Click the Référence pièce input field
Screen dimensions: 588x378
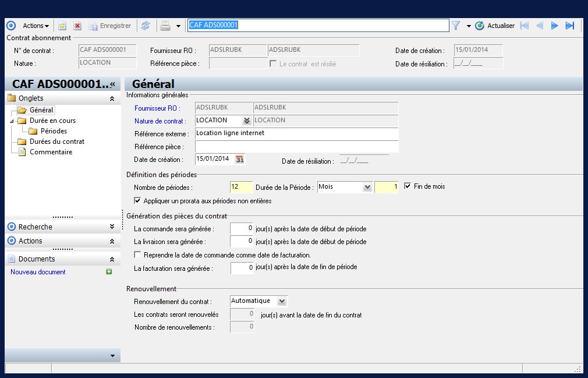296,147
